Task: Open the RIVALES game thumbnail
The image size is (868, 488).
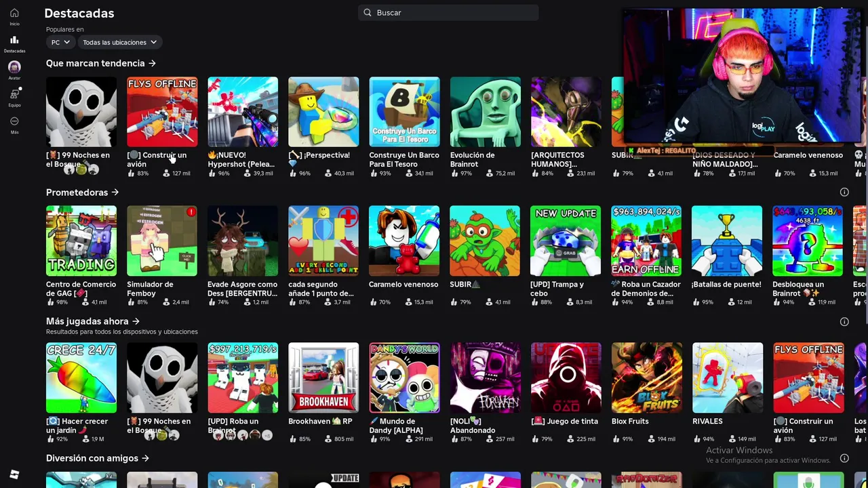Action: 728,378
